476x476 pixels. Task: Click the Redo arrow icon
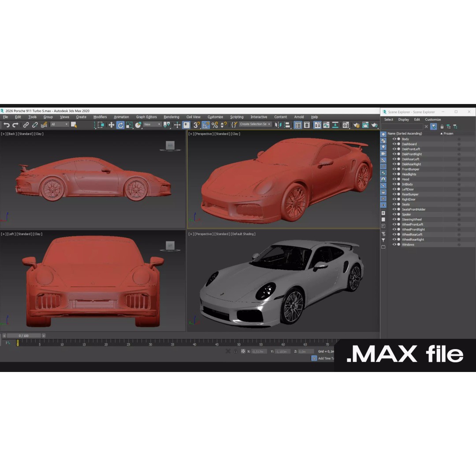[x=15, y=125]
